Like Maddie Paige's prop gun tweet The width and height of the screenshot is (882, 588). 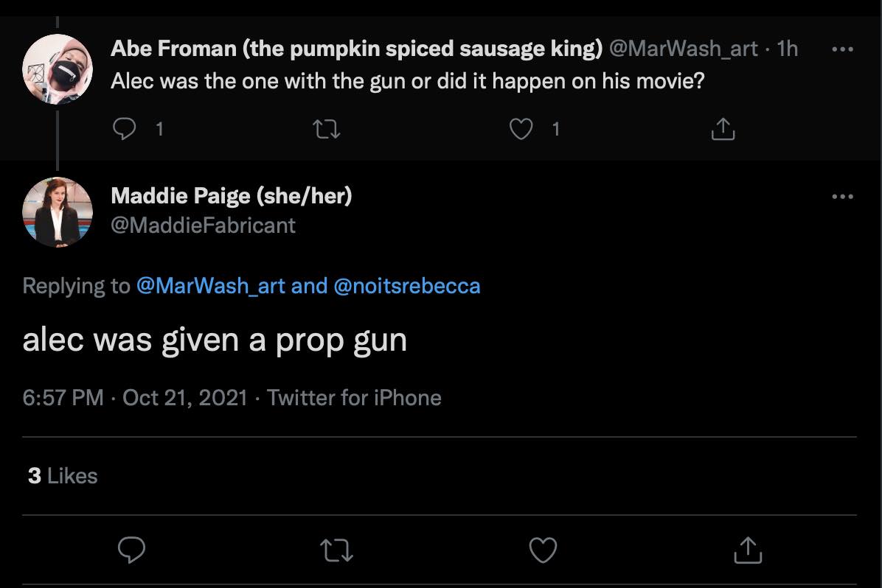pos(543,550)
